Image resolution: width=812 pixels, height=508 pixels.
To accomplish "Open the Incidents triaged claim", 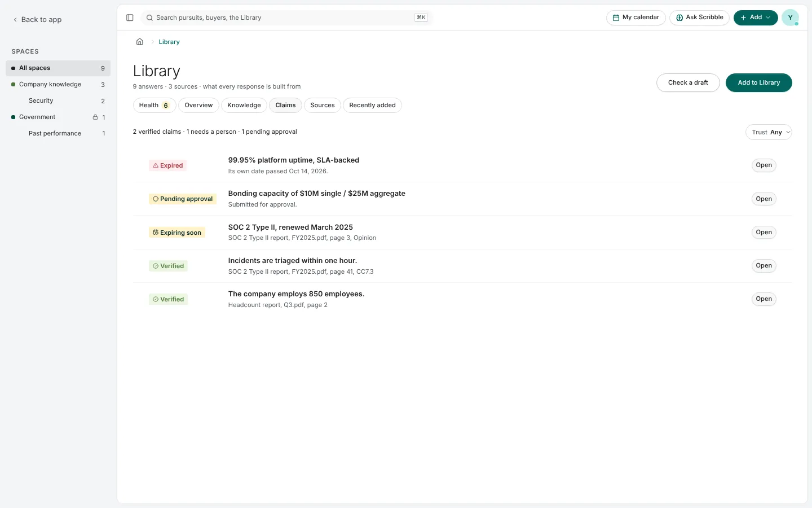I will point(764,265).
